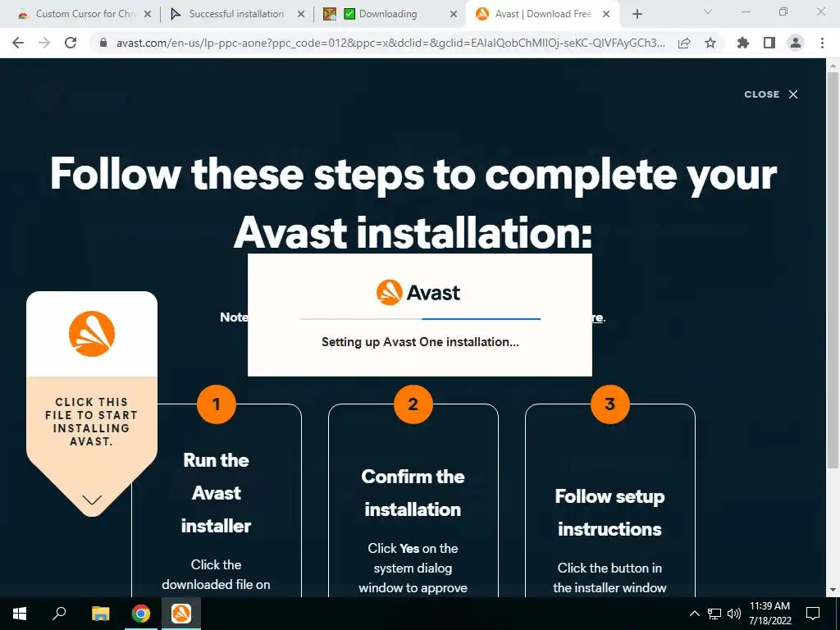Click the installer progress bar
The width and height of the screenshot is (840, 630).
coord(420,319)
